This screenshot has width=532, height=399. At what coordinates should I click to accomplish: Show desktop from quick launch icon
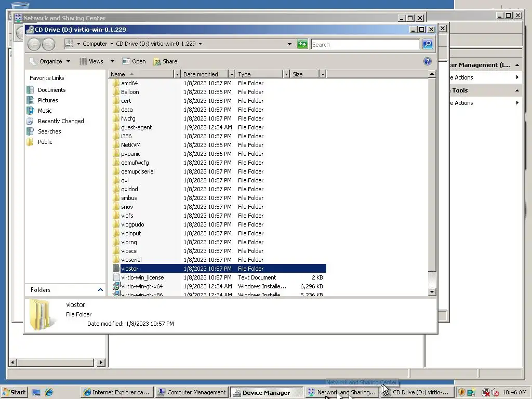click(x=36, y=393)
